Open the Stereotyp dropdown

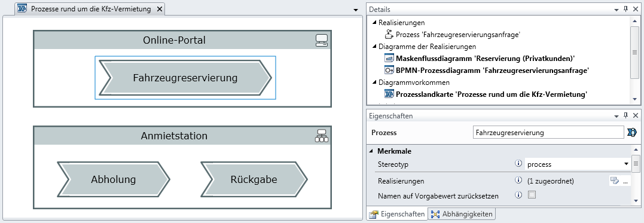(x=626, y=164)
